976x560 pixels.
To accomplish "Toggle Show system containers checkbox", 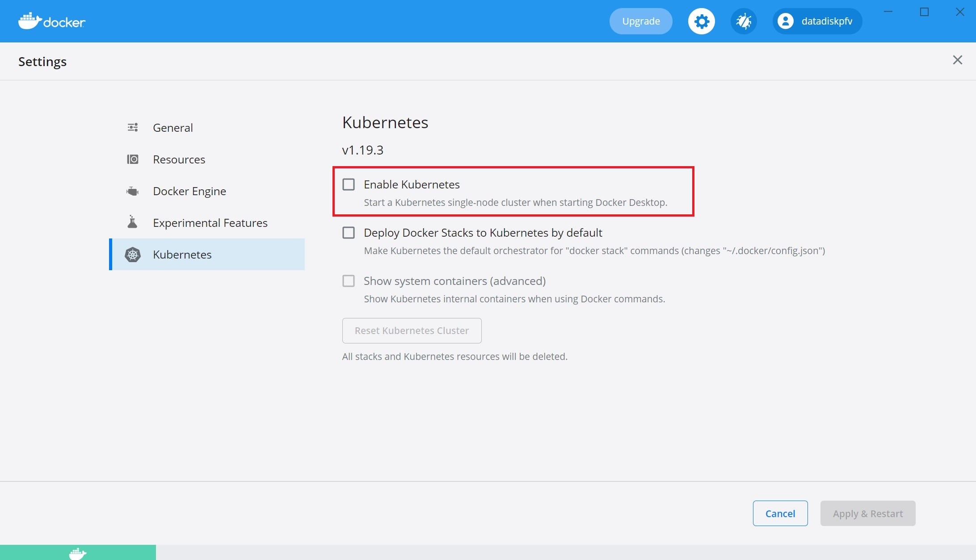I will (349, 281).
